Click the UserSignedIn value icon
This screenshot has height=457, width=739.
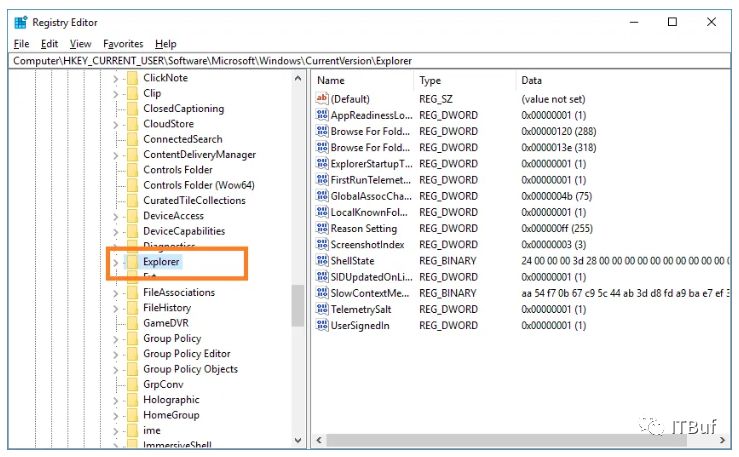[x=322, y=326]
